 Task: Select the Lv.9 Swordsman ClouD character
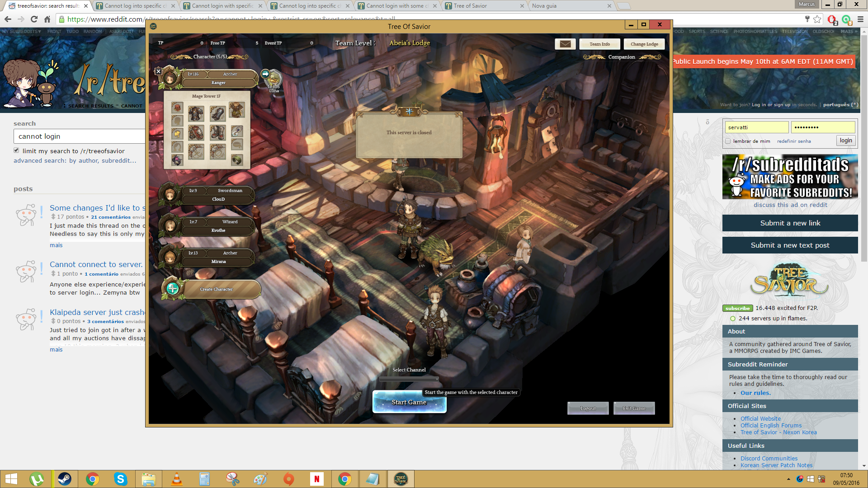pyautogui.click(x=218, y=195)
